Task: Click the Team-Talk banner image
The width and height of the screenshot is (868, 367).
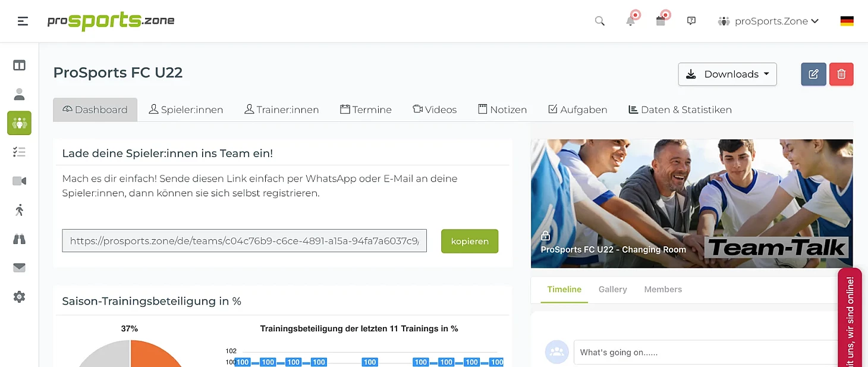Action: (x=691, y=203)
